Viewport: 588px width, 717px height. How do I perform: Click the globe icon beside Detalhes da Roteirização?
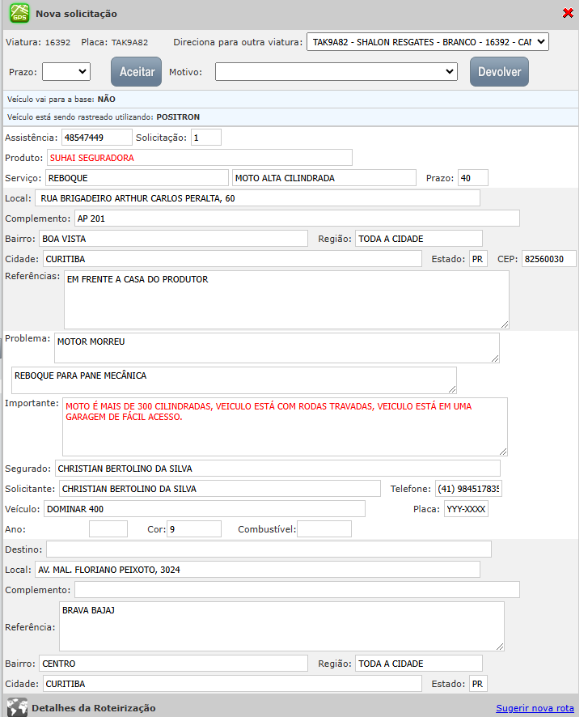click(17, 707)
